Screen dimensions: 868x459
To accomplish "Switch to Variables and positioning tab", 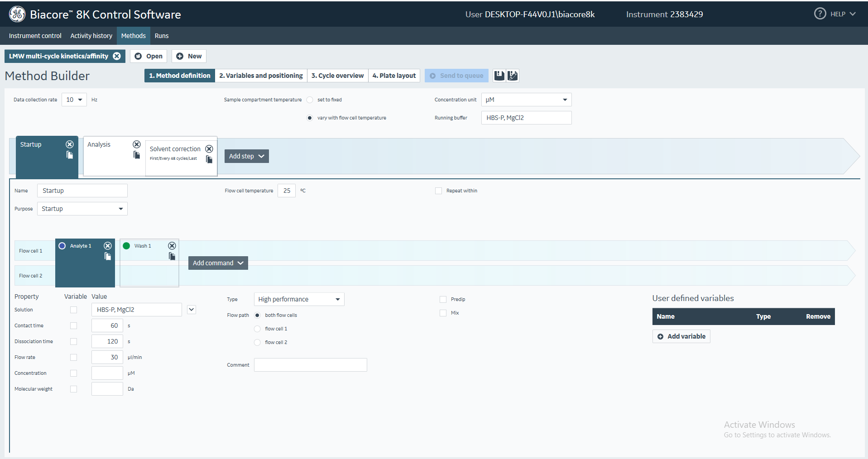I will (261, 76).
